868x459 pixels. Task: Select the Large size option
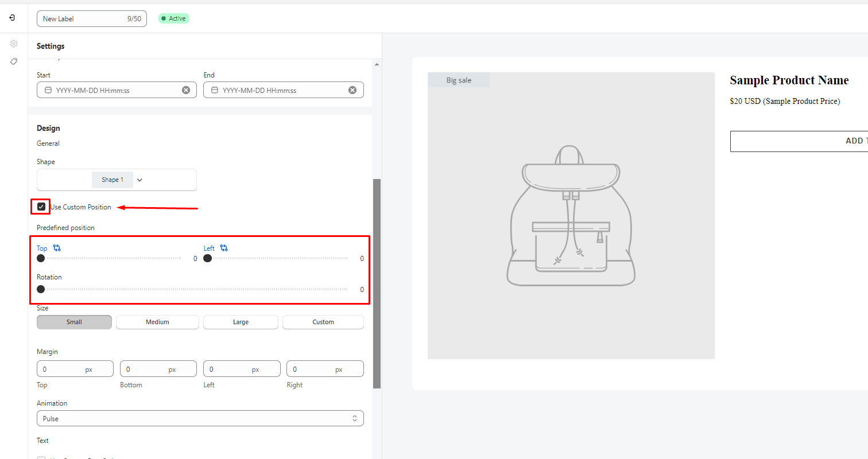tap(241, 322)
